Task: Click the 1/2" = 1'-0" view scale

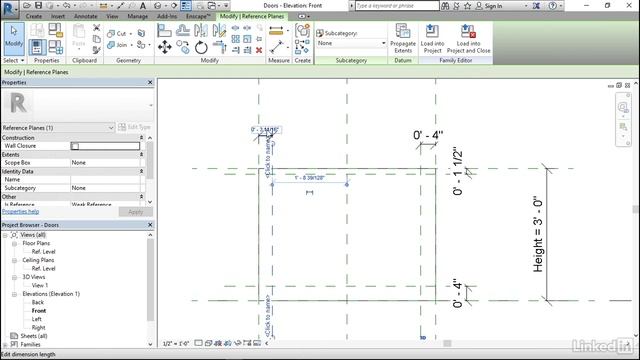Action: pos(176,344)
